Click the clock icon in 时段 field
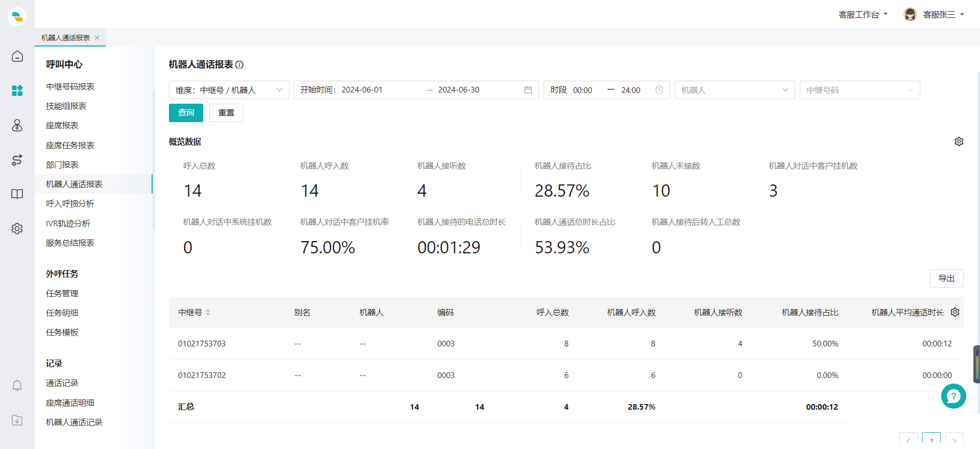Screen dimensions: 980x449 tap(659, 90)
